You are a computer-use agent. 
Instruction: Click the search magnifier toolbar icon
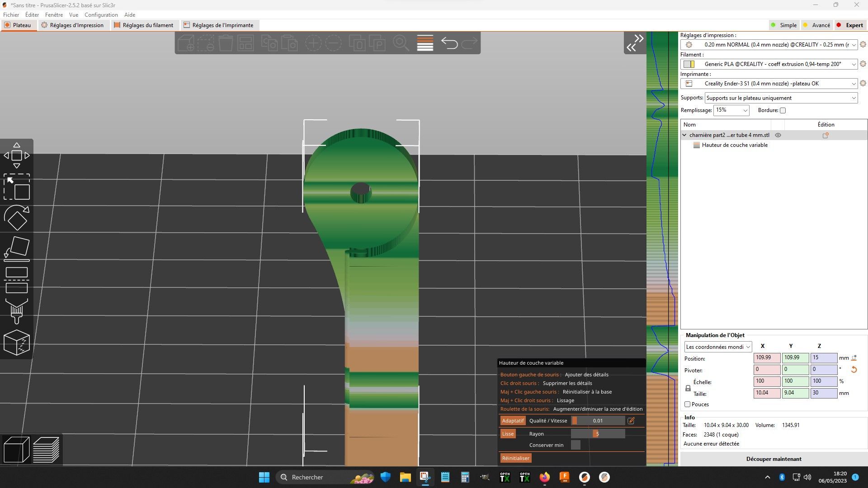(x=401, y=43)
